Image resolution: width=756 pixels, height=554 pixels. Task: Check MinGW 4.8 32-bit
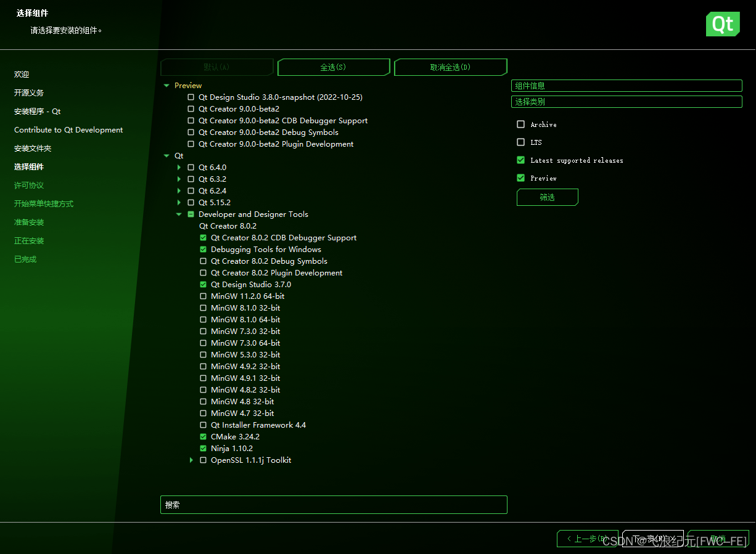pyautogui.click(x=203, y=402)
